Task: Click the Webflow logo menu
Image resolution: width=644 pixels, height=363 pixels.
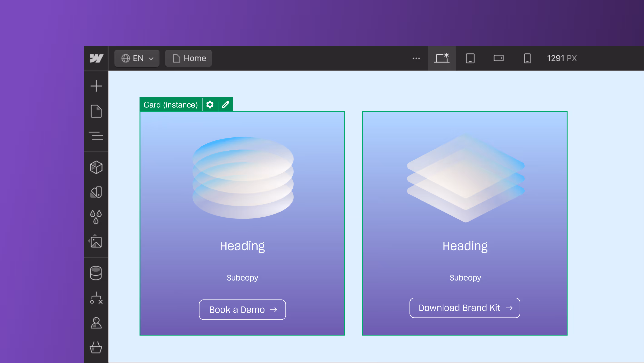Action: 96,58
